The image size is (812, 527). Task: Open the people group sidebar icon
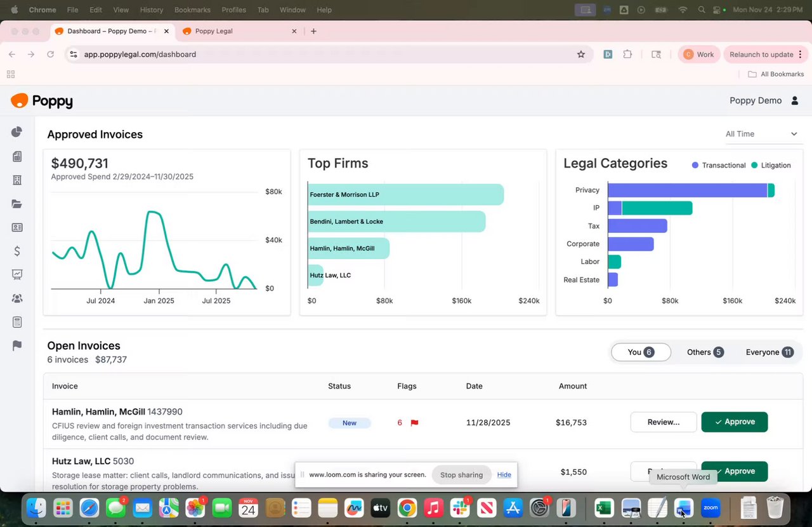point(17,298)
